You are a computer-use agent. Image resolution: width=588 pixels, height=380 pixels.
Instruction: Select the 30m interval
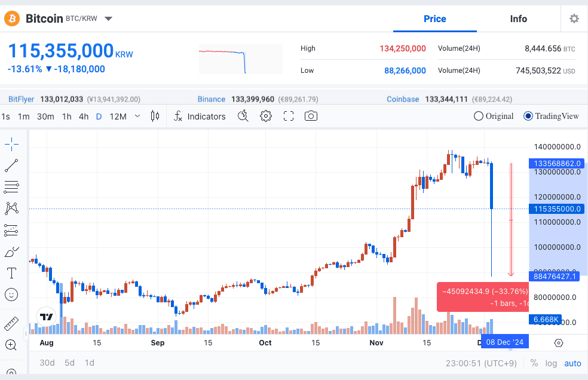45,117
